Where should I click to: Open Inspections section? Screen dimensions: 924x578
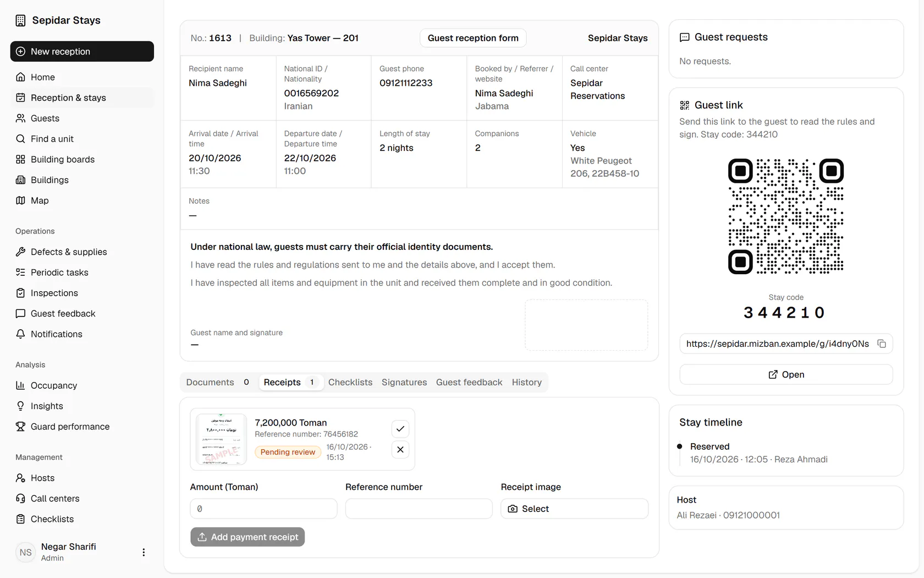tap(82, 293)
